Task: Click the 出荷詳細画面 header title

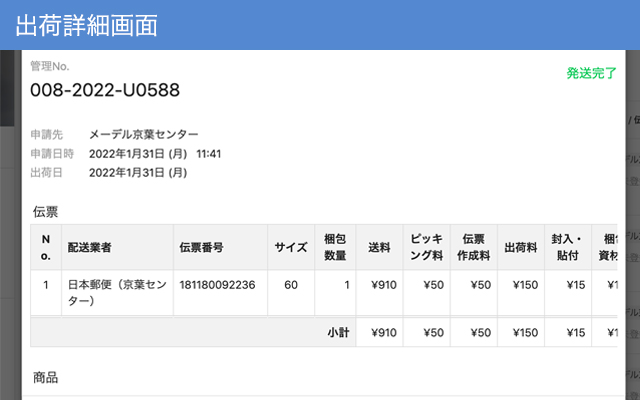Action: coord(87,26)
